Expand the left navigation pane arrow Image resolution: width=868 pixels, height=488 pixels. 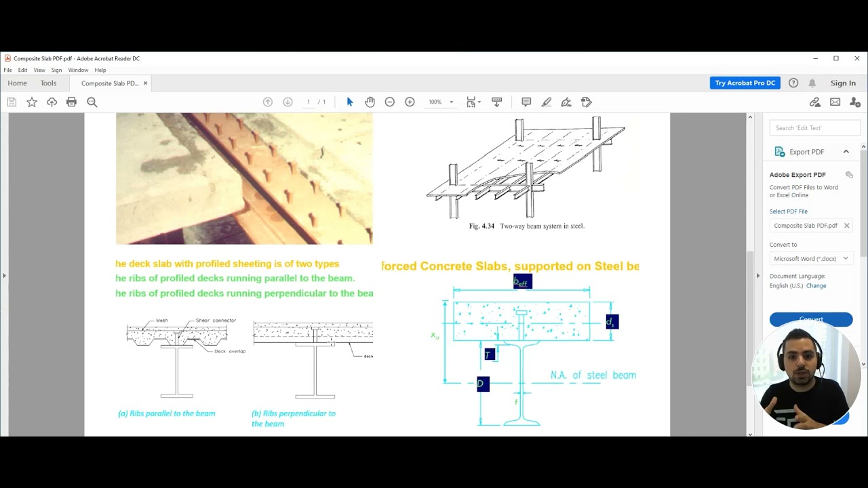click(x=4, y=275)
